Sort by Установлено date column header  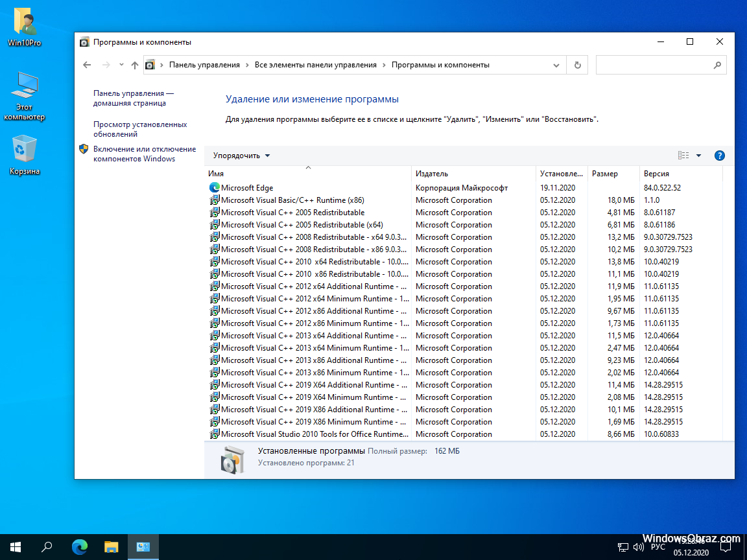click(x=562, y=174)
